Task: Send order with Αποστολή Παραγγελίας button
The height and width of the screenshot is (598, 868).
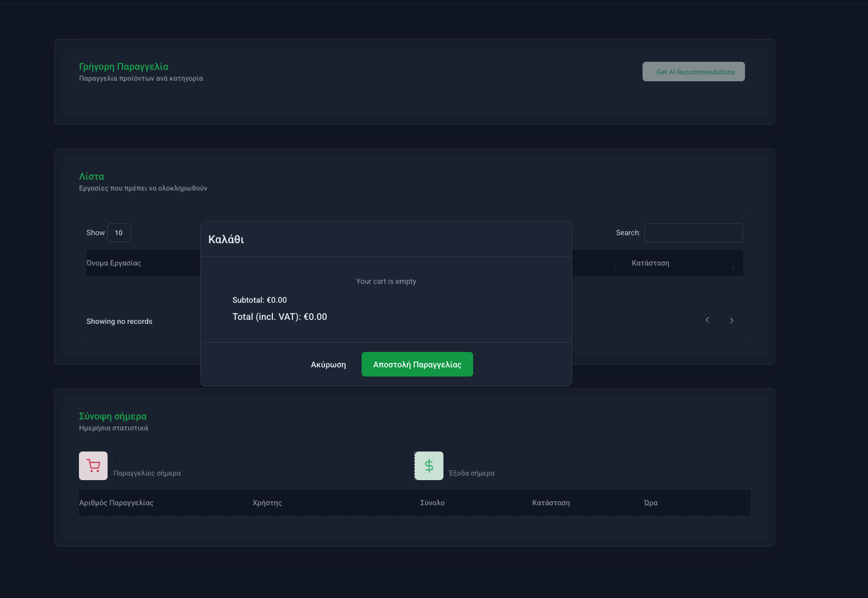Action: point(417,365)
